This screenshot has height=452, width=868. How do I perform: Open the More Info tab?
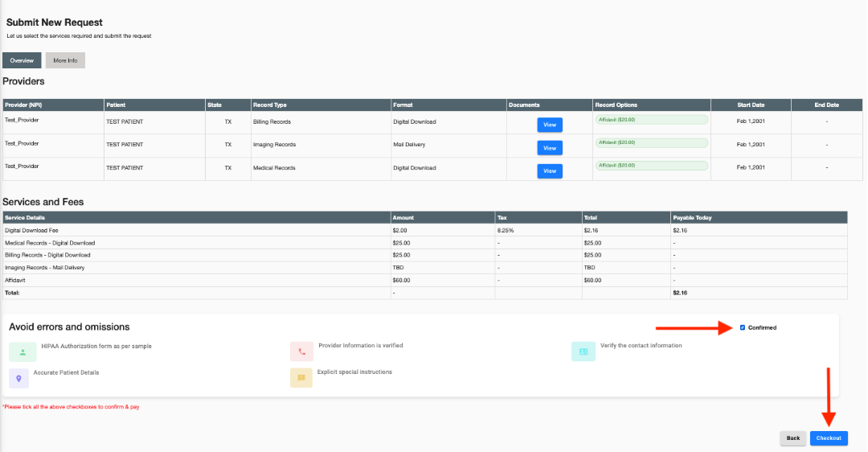pos(65,60)
